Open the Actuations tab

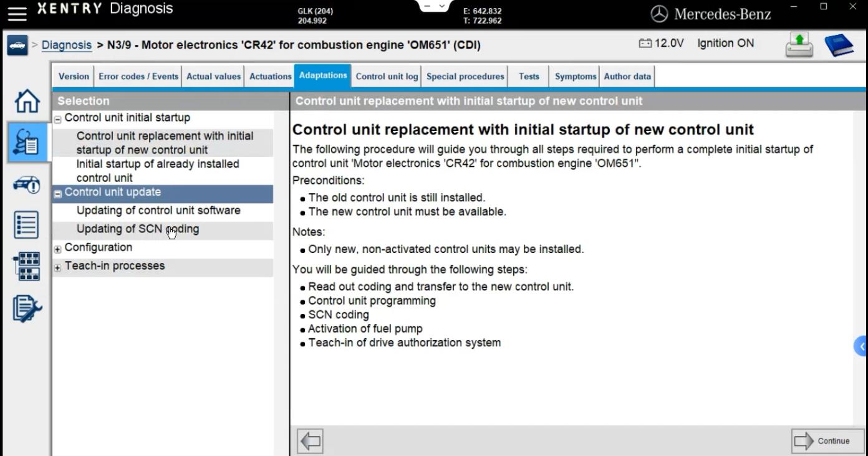(x=270, y=77)
